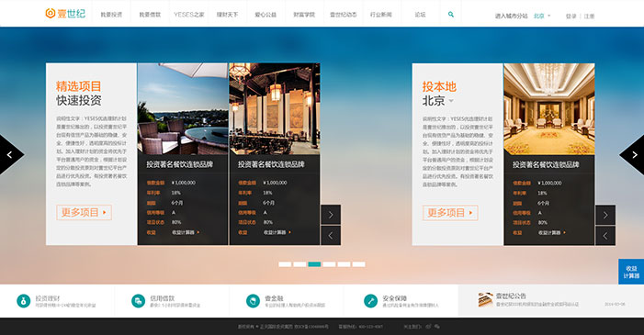Click the 登录 login link
The height and width of the screenshot is (335, 644).
point(571,17)
